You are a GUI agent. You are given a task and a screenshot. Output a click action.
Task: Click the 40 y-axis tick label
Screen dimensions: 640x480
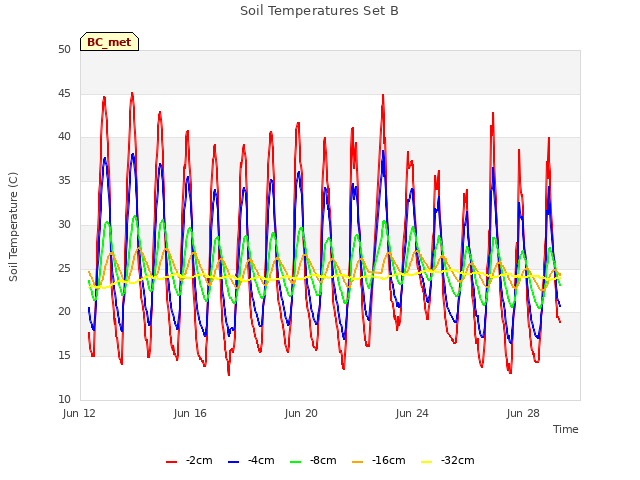(64, 137)
